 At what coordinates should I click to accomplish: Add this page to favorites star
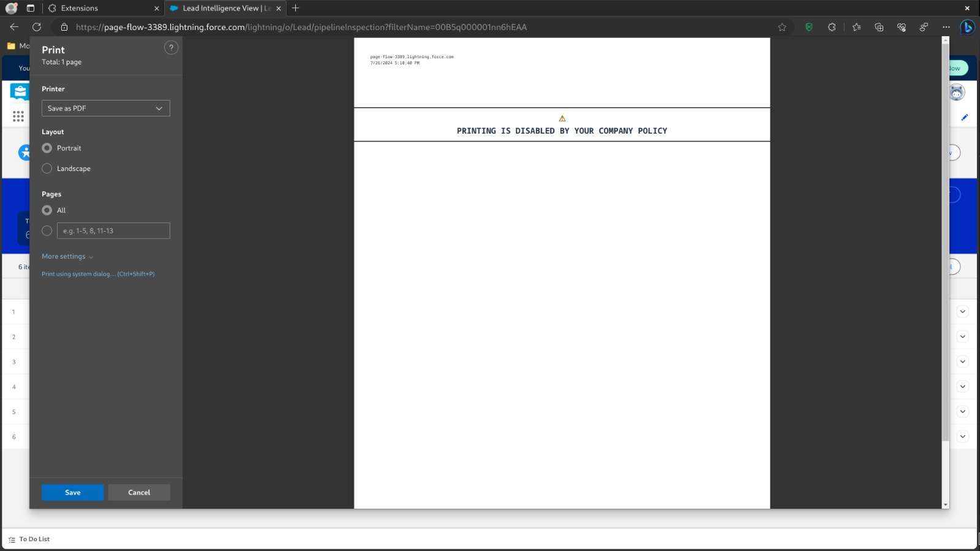[782, 27]
